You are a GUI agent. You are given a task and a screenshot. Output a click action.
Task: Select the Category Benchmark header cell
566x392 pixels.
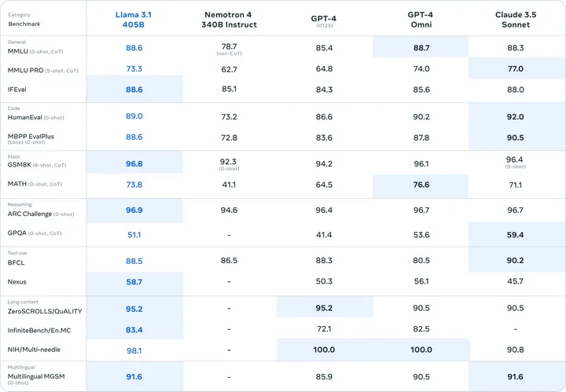24,20
